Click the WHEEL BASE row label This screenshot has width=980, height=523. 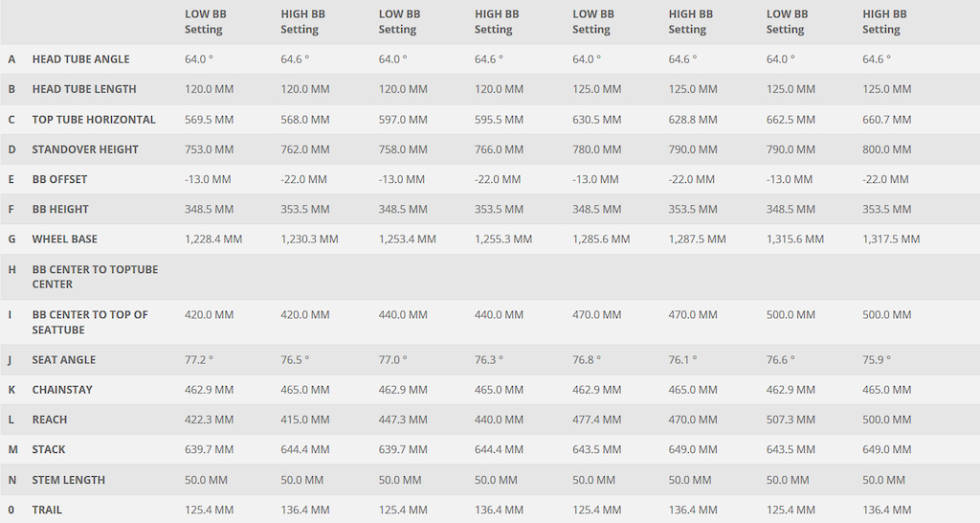click(64, 239)
